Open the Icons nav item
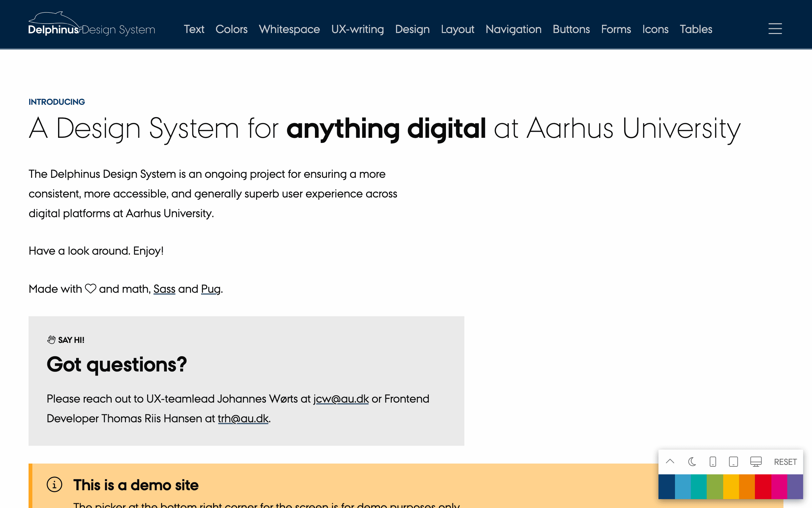Screen dimensions: 812x508 (x=655, y=29)
